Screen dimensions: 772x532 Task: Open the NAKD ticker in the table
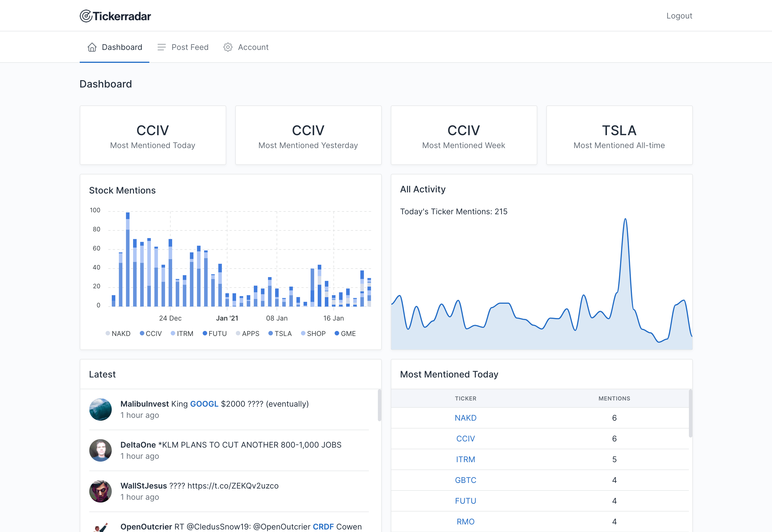coord(465,418)
